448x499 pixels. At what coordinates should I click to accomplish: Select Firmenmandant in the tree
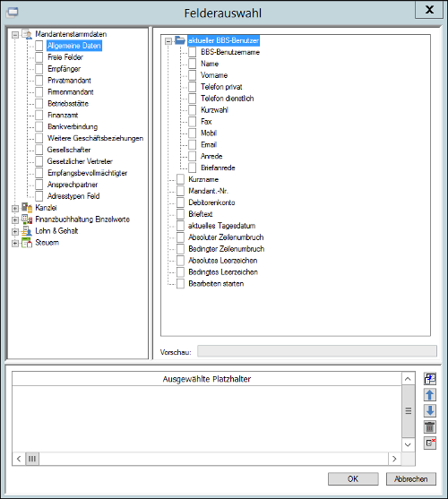pos(70,92)
